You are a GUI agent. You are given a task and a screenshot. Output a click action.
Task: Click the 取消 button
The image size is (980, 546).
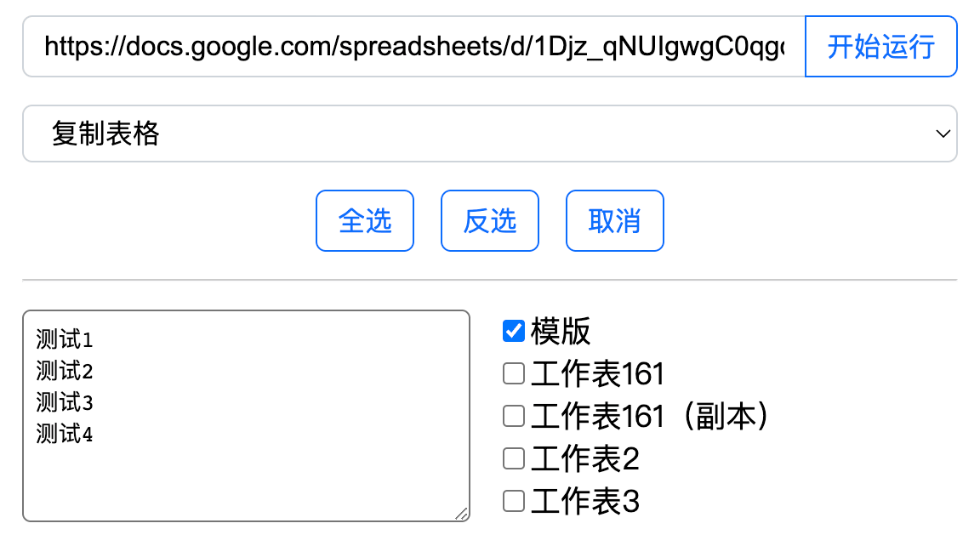tap(615, 221)
